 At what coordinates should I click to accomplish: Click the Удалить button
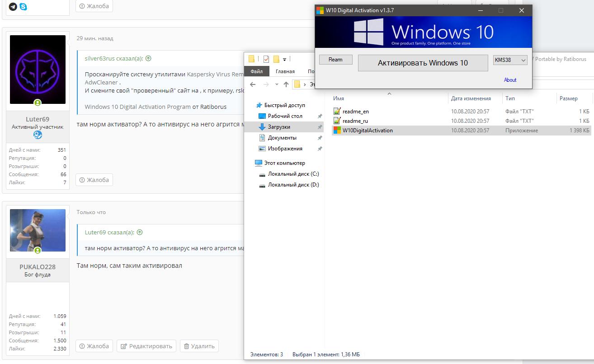tap(199, 346)
